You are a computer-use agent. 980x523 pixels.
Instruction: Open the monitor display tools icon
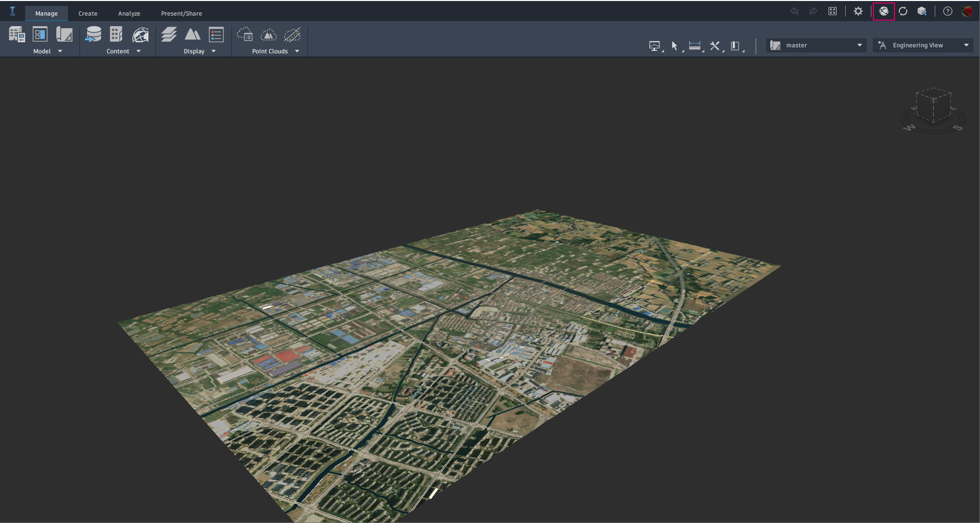tap(655, 46)
